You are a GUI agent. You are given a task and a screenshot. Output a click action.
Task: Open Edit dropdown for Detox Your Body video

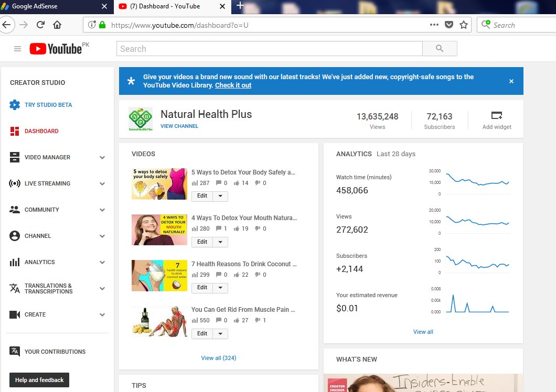(220, 196)
